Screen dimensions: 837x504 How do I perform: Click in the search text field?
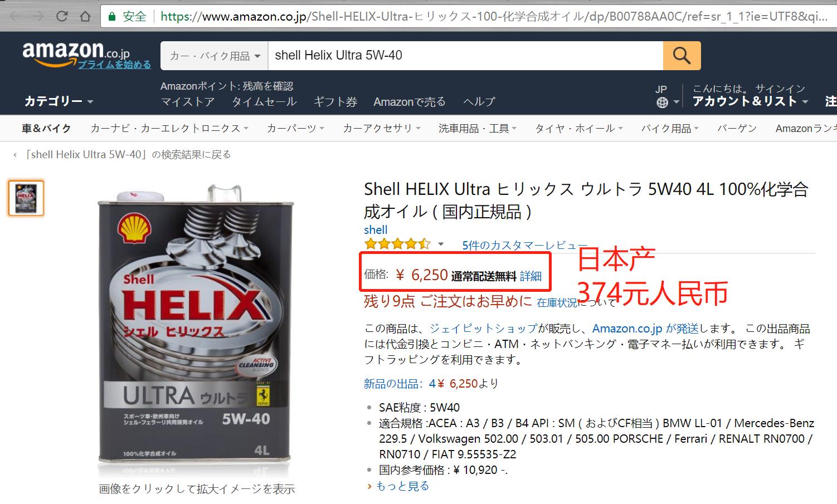tap(465, 56)
